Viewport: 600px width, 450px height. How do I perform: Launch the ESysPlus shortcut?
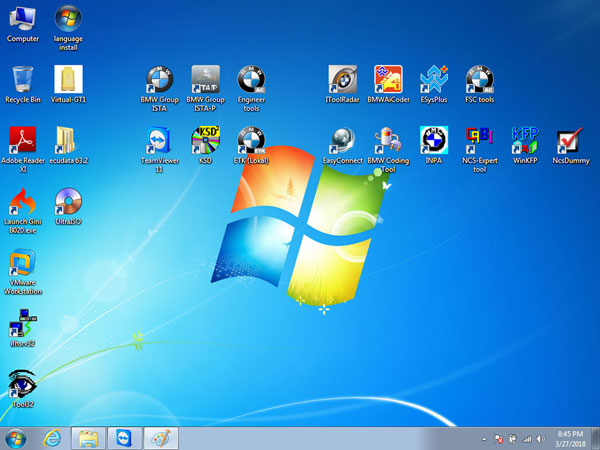tap(434, 80)
